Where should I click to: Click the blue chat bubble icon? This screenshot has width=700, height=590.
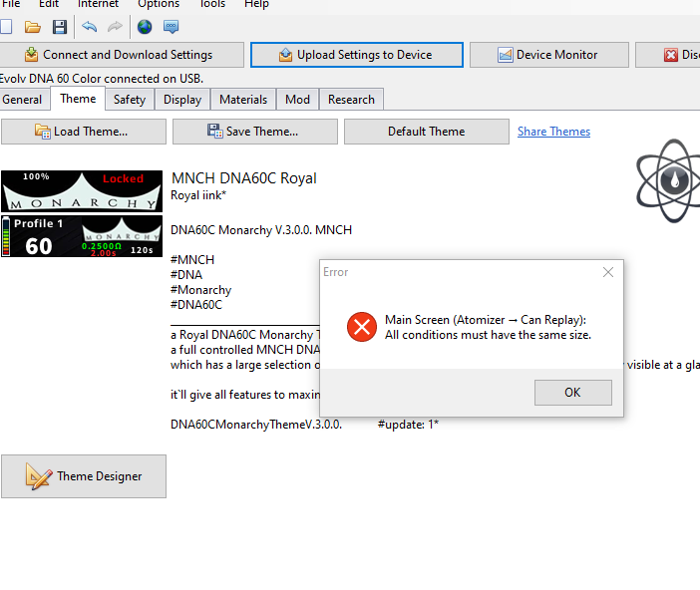pyautogui.click(x=172, y=27)
